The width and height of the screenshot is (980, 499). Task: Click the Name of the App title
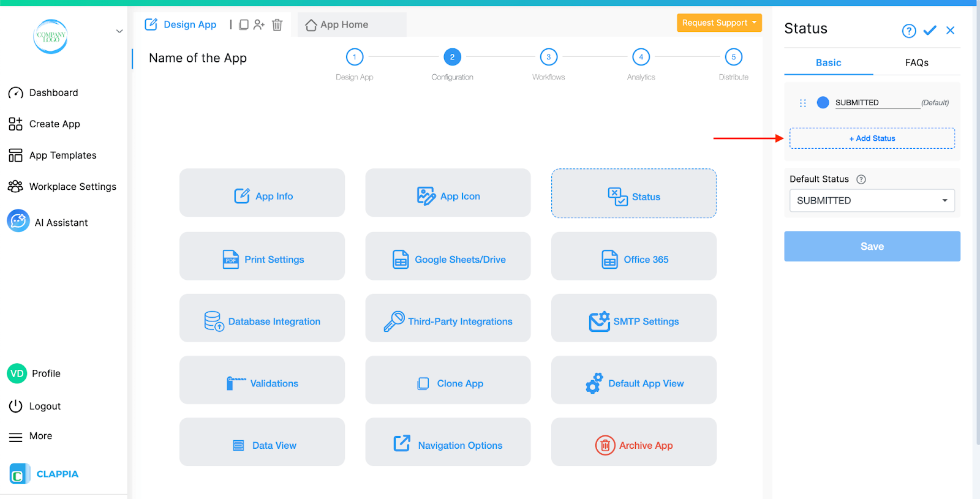(x=198, y=58)
